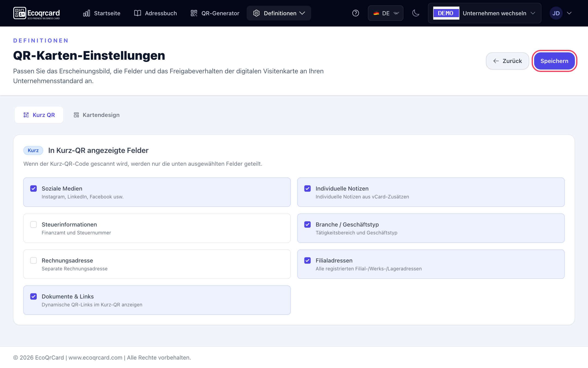
Task: Open Unternehmen wechseln dropdown
Action: point(485,13)
